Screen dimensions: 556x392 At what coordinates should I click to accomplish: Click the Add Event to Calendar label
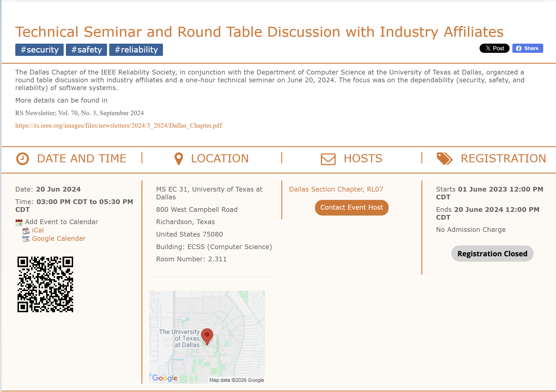point(61,222)
